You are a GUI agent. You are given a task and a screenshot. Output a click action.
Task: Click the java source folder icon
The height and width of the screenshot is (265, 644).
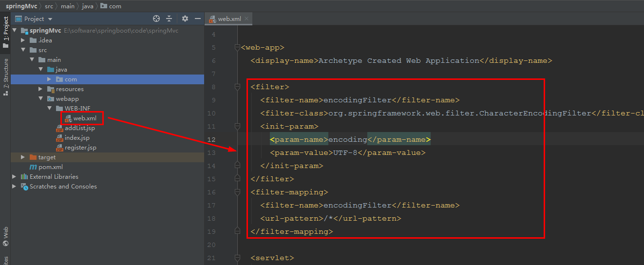pyautogui.click(x=51, y=70)
